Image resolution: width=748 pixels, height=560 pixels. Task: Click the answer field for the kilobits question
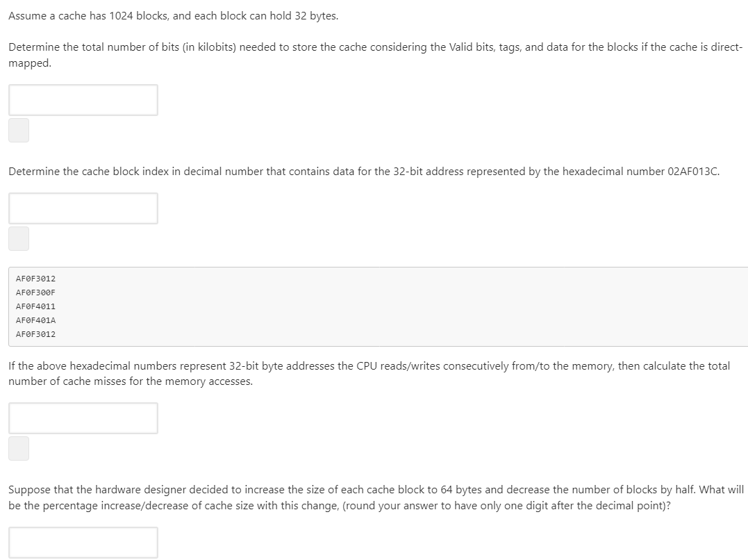click(x=83, y=99)
